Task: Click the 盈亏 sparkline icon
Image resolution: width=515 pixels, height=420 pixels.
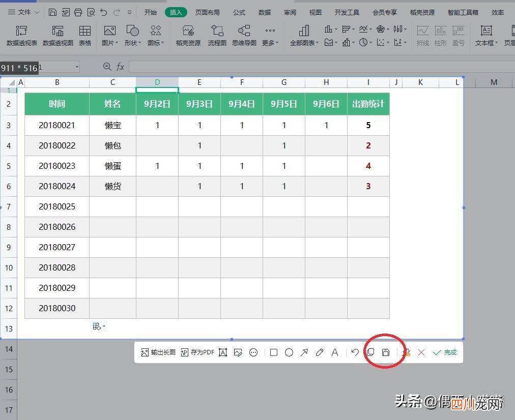Action: click(458, 36)
